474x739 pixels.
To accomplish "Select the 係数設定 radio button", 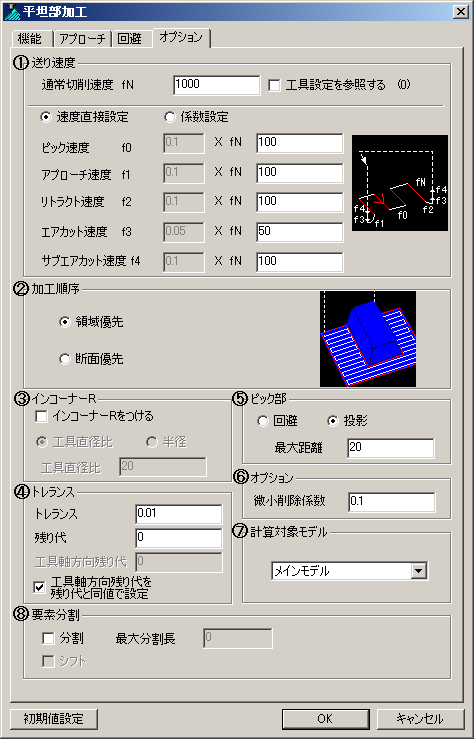I will click(169, 117).
